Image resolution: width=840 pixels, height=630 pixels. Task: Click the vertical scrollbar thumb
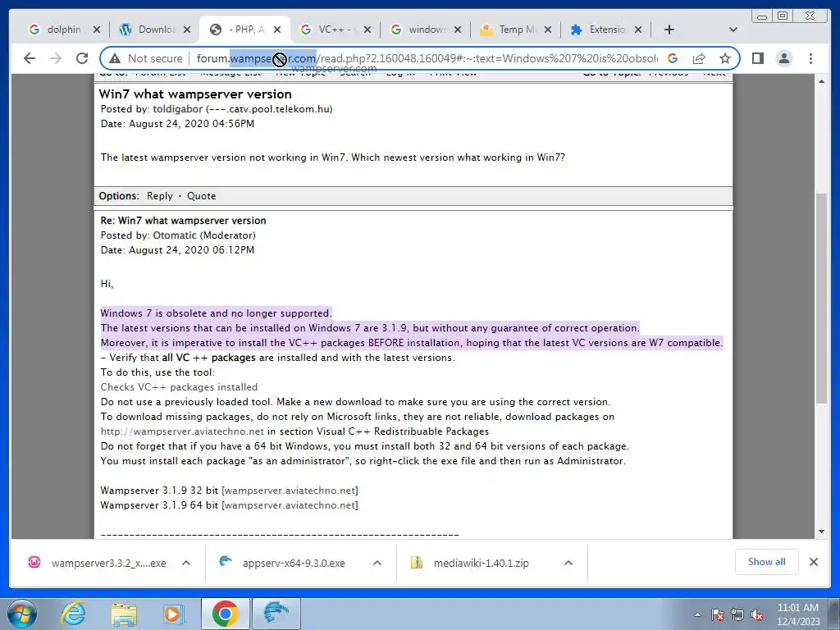[821, 299]
